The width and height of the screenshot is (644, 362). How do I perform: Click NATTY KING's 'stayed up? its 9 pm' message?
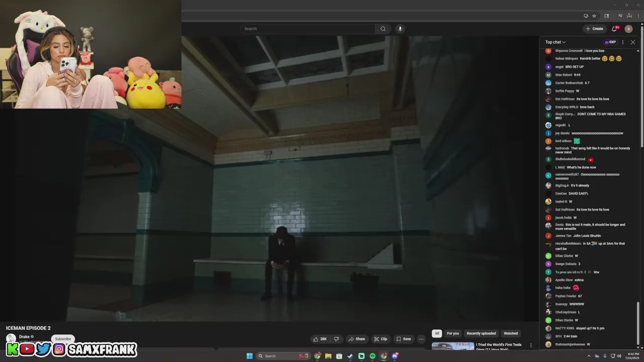590,328
